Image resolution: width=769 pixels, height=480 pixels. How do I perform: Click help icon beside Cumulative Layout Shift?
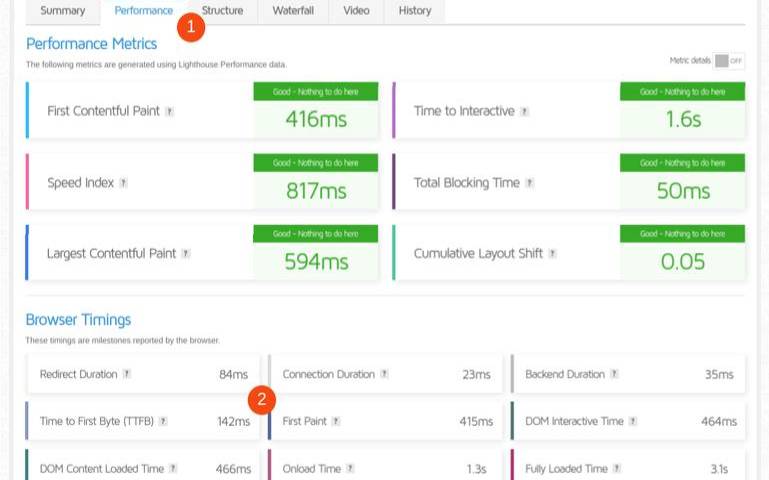coord(552,254)
